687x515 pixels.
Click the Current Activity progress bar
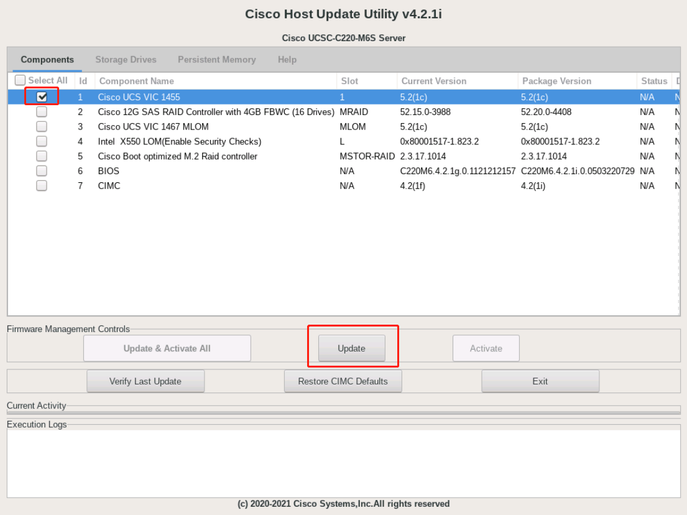344,412
